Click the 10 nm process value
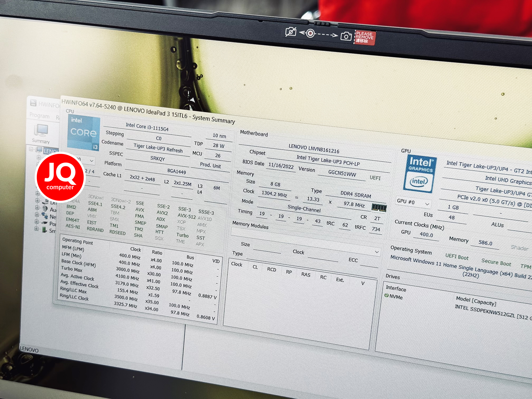This screenshot has height=399, width=532. [219, 136]
